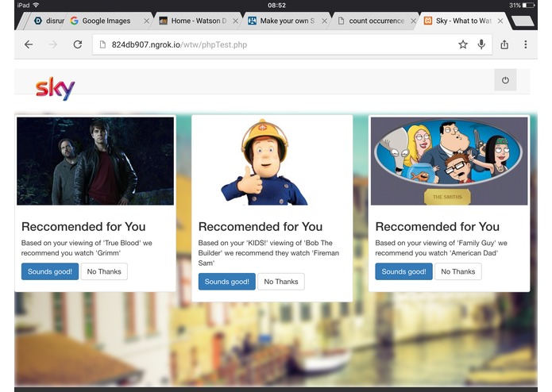This screenshot has height=392, width=552.
Task: Close the Google Images tab
Action: pyautogui.click(x=146, y=21)
